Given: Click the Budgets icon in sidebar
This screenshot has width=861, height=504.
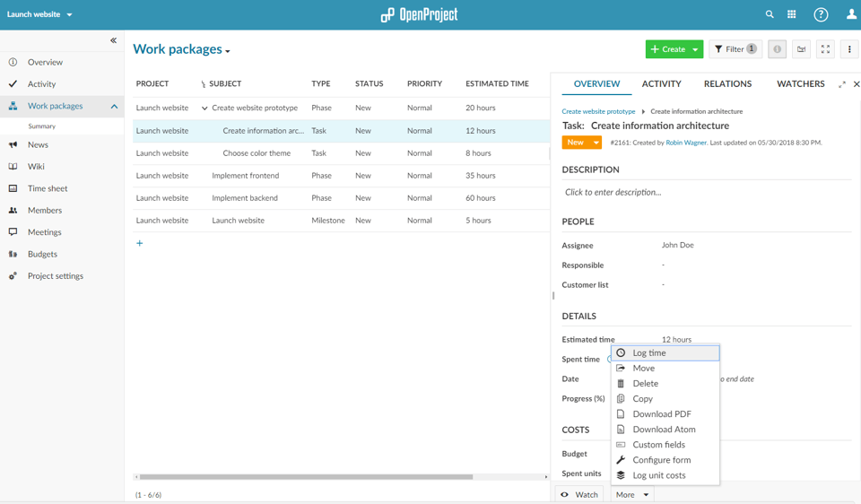Looking at the screenshot, I should [13, 254].
